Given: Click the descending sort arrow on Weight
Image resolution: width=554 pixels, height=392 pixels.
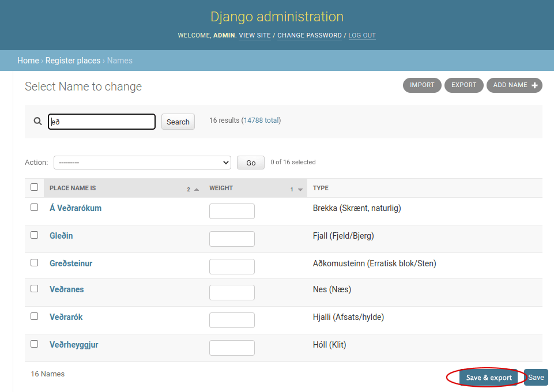Looking at the screenshot, I should (x=300, y=190).
